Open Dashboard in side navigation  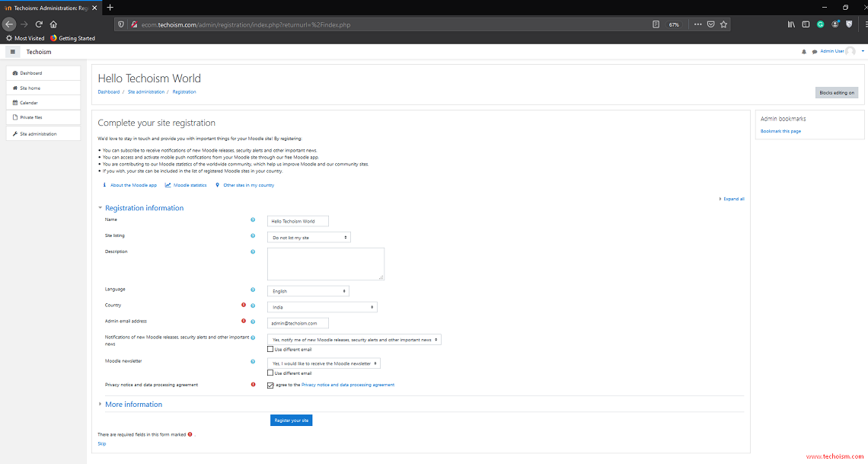point(43,73)
